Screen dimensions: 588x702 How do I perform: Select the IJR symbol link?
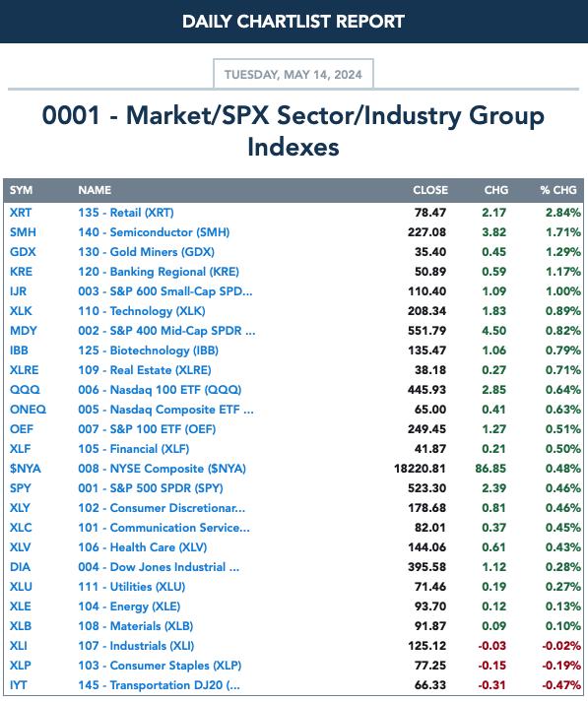point(18,291)
